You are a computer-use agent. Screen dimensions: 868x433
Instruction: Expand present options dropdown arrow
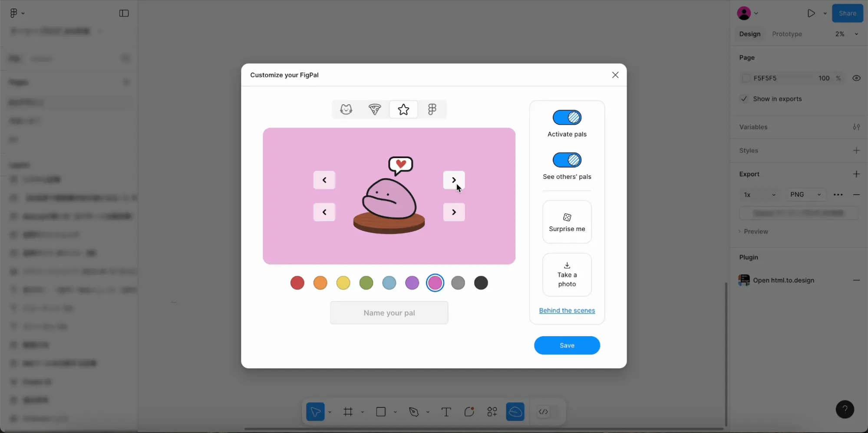(825, 13)
